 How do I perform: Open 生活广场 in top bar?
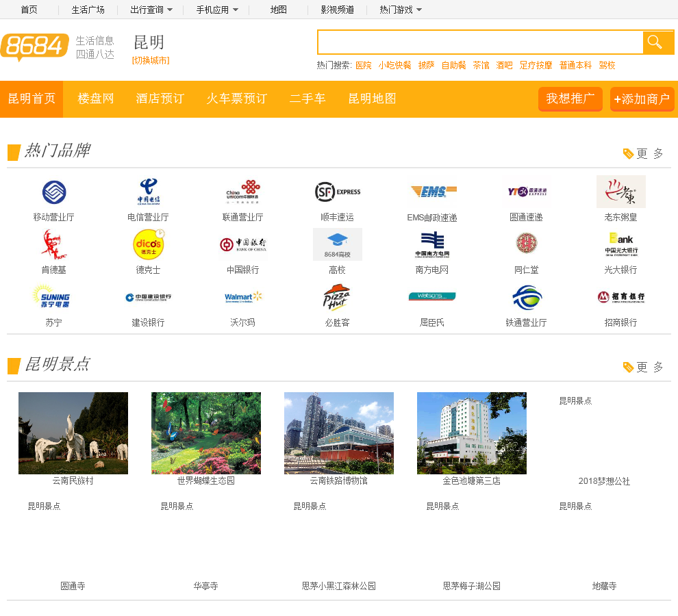pos(88,10)
